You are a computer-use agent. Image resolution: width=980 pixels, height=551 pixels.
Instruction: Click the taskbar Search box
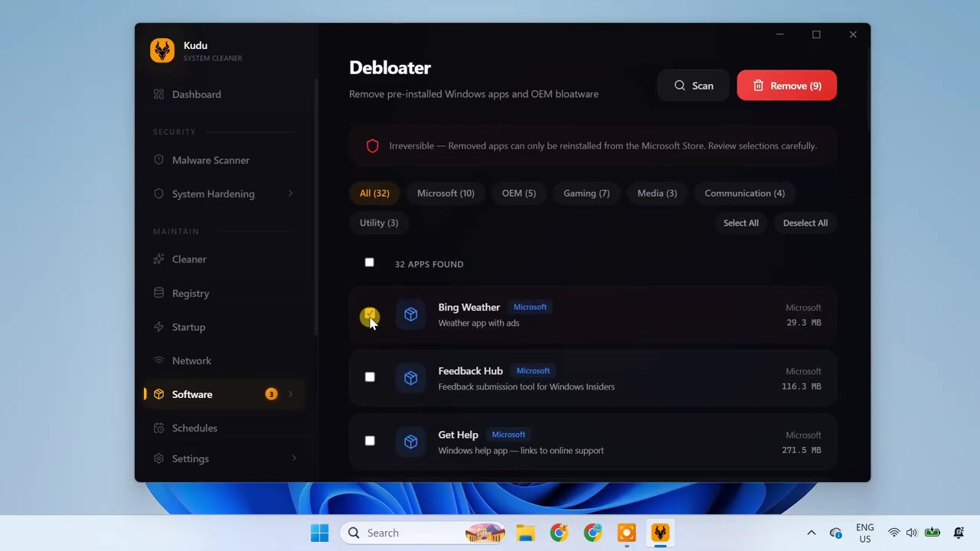[x=423, y=533]
